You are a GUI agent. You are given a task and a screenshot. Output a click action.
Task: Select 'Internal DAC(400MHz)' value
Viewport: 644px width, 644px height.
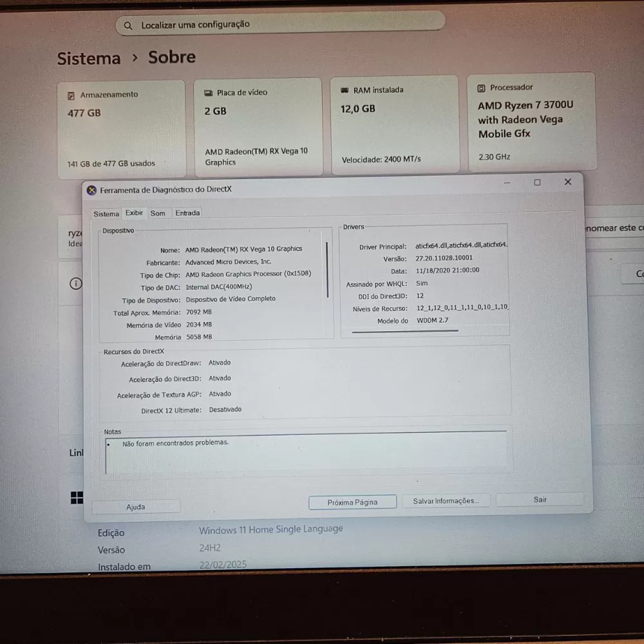[x=218, y=287]
